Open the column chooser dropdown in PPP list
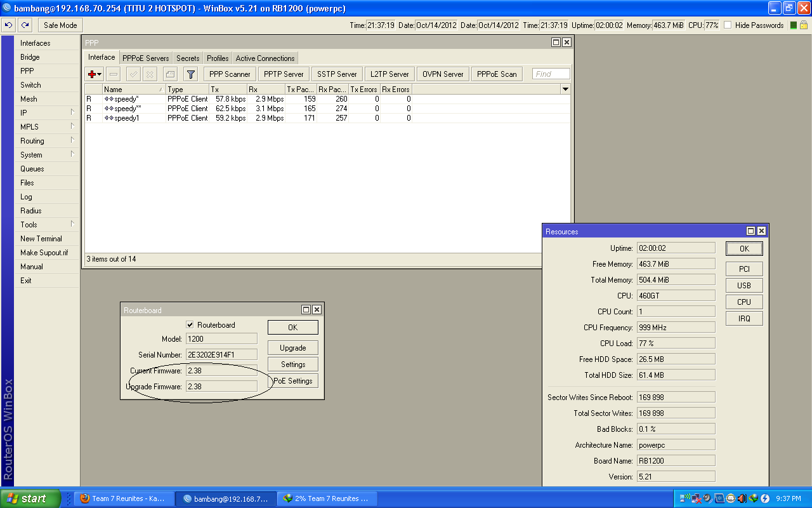The image size is (812, 508). (565, 90)
